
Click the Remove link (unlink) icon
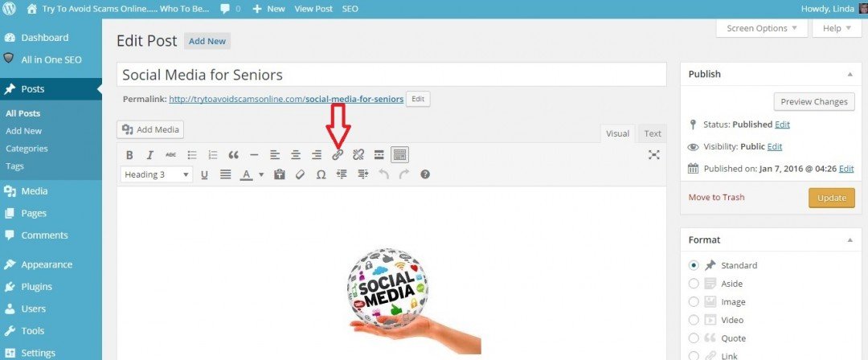358,154
